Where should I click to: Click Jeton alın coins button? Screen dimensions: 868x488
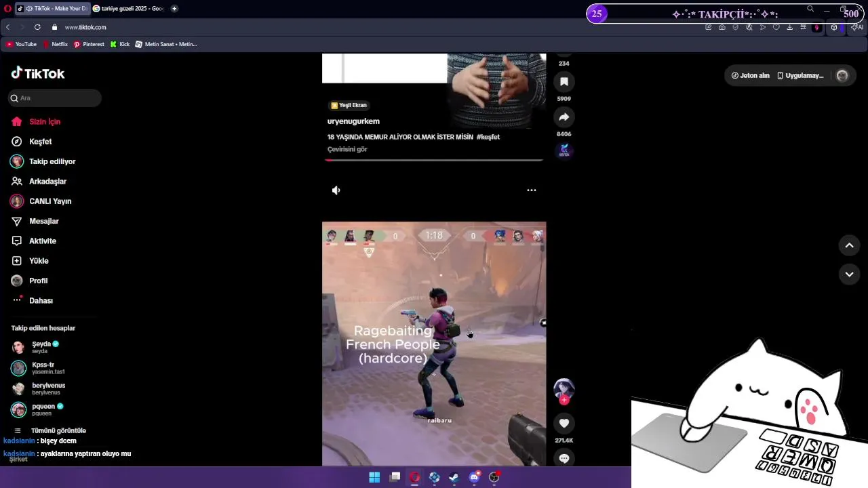pos(751,76)
